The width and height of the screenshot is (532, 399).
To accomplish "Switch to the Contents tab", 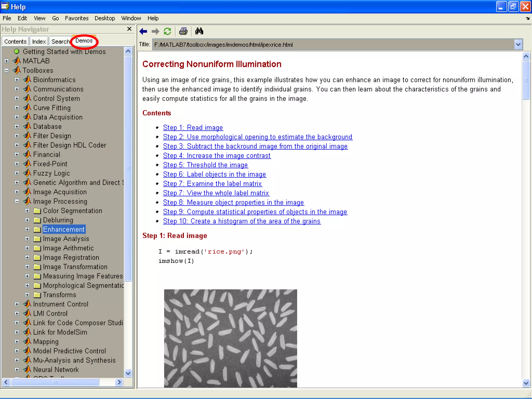I will (15, 41).
